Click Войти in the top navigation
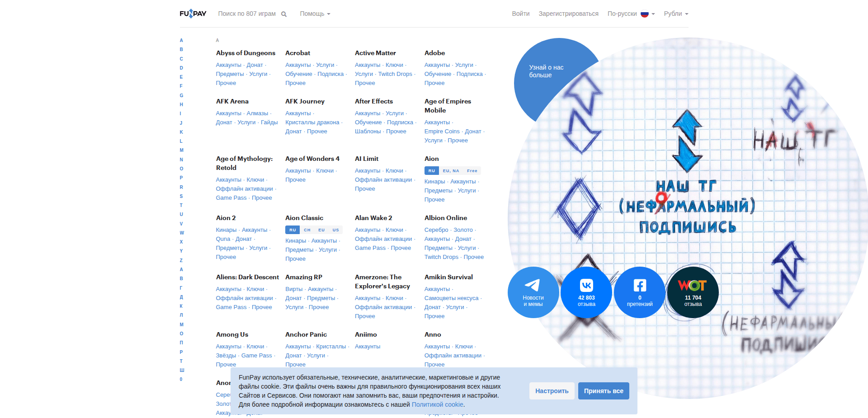This screenshot has height=418, width=868. (520, 14)
